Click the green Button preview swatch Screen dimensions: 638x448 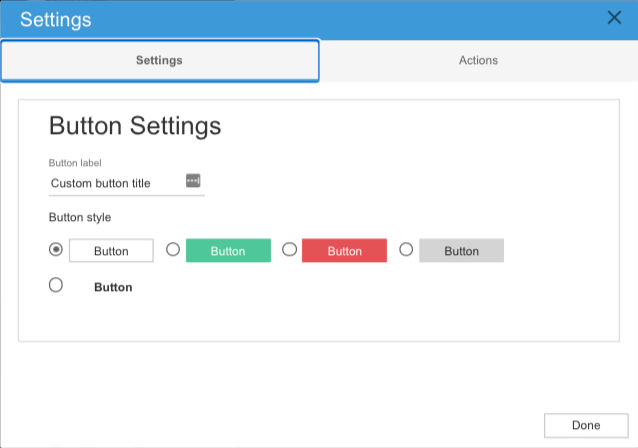pos(228,251)
